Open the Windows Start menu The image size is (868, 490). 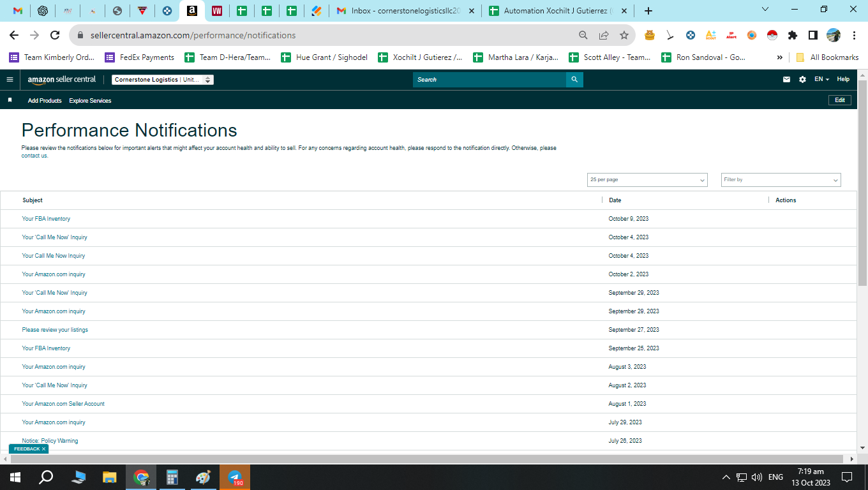(15, 477)
